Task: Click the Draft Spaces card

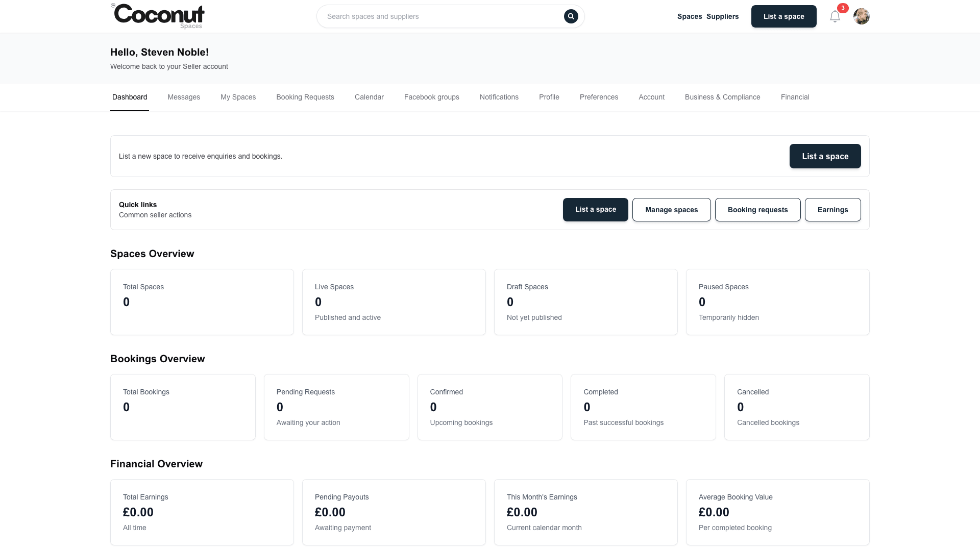Action: click(586, 302)
